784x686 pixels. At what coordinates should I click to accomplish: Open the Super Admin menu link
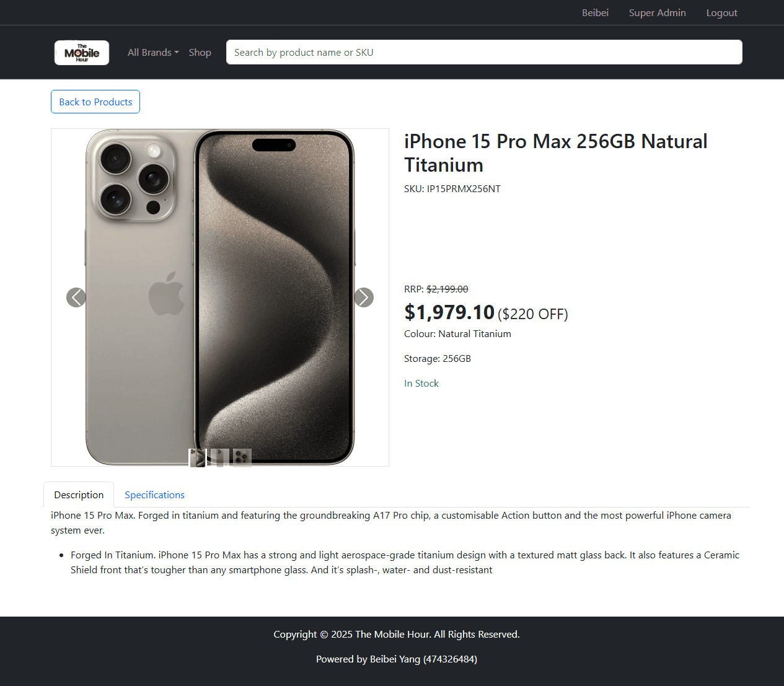pos(657,13)
